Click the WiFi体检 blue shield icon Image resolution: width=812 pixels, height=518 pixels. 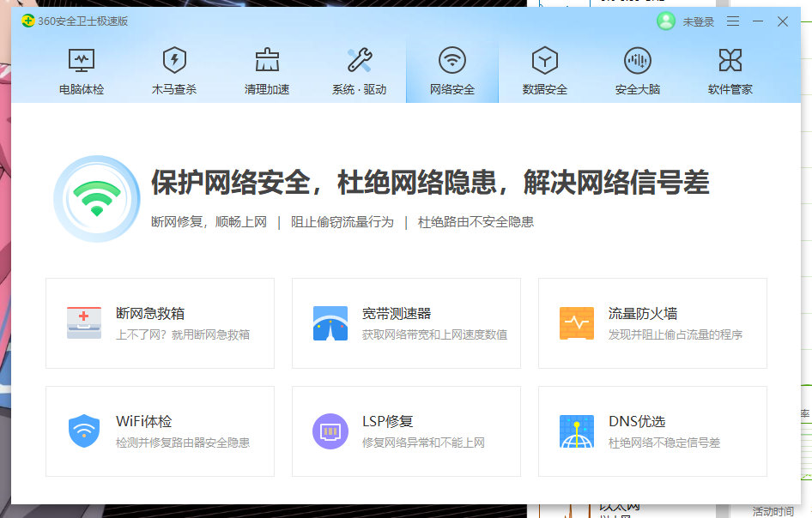pyautogui.click(x=82, y=430)
